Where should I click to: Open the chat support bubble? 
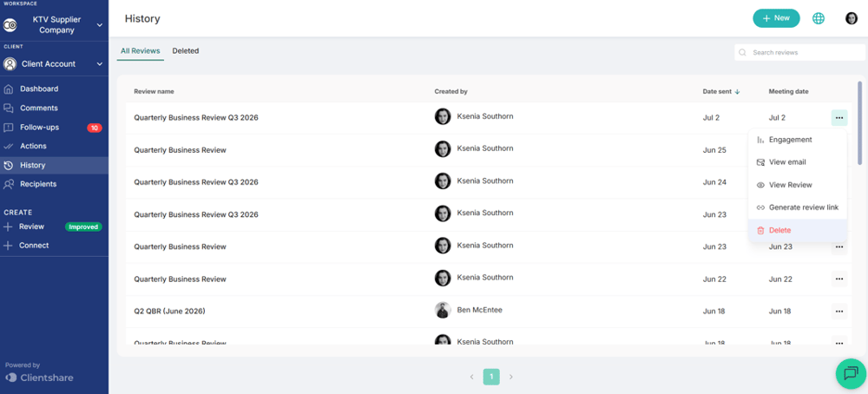(x=851, y=373)
